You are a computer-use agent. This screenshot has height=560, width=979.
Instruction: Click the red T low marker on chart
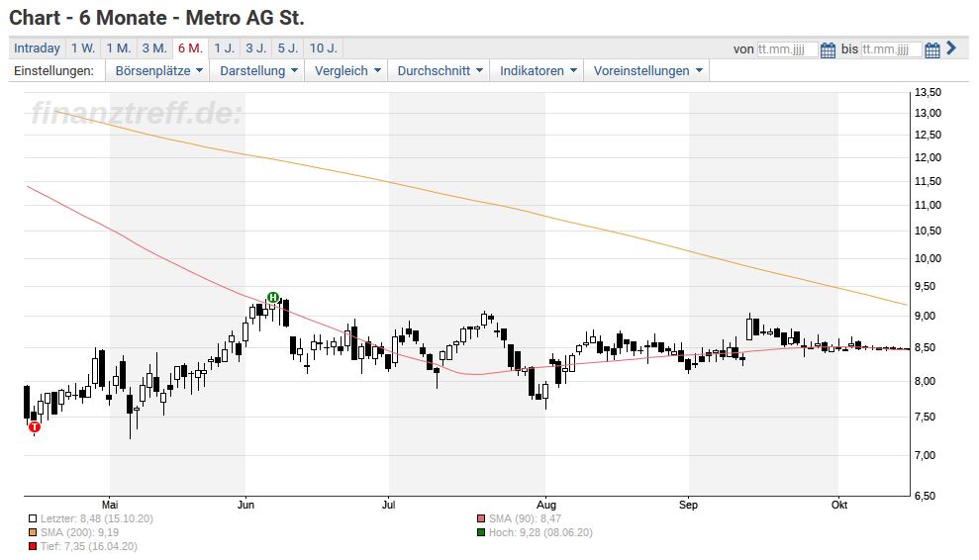[x=35, y=427]
